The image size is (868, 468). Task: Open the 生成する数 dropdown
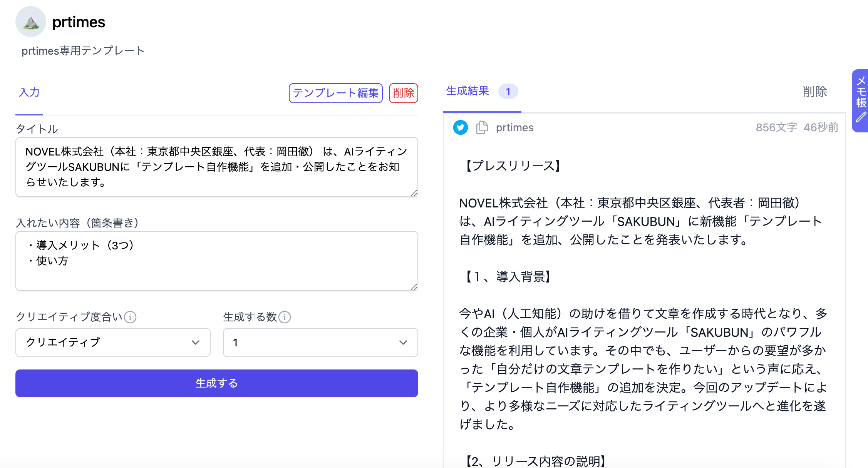pos(320,343)
